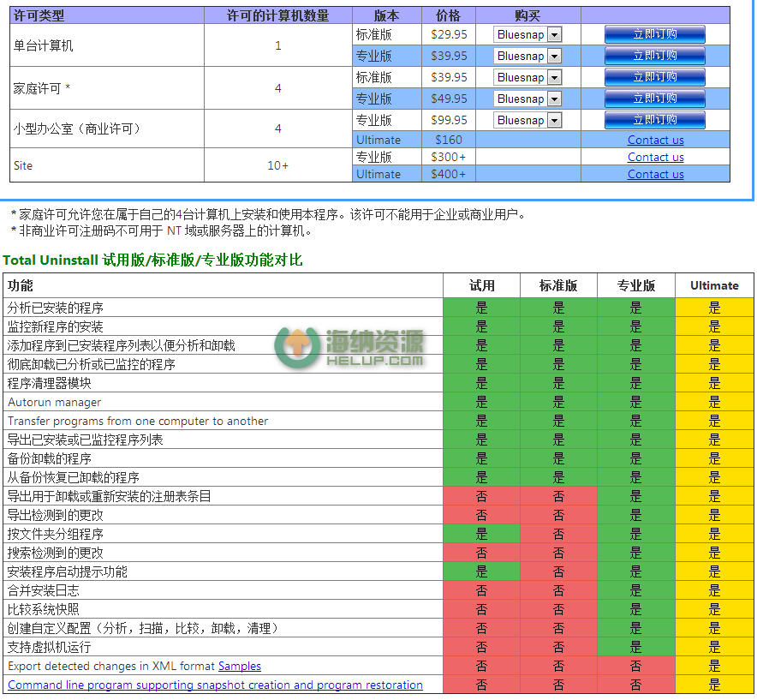757x700 pixels.
Task: Select the 小型办公室（商业许可）cell
Action: (107, 129)
